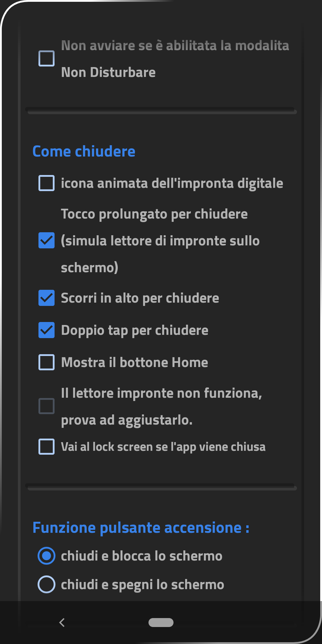
Task: Enable the Mostra il bottone Home checkbox
Action: tap(47, 362)
